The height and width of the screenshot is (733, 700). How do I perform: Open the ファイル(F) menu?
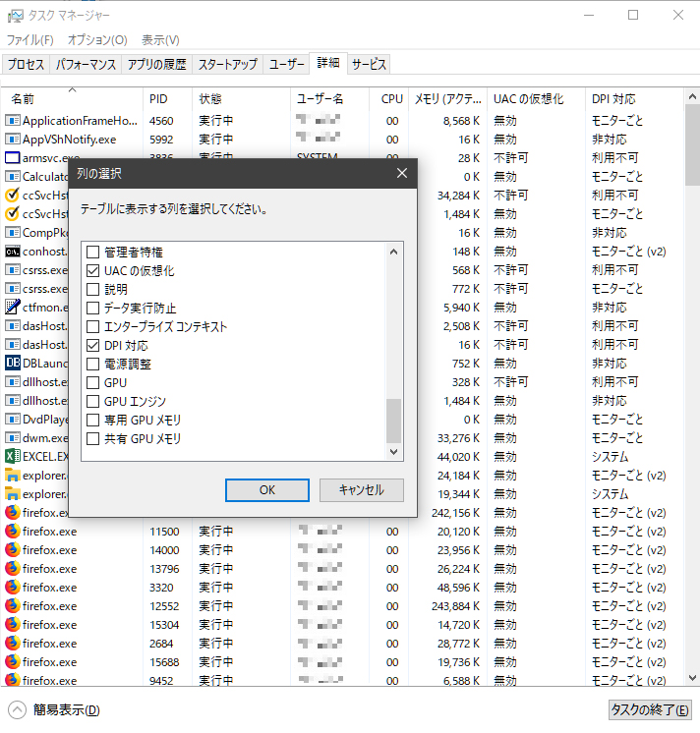coord(29,40)
